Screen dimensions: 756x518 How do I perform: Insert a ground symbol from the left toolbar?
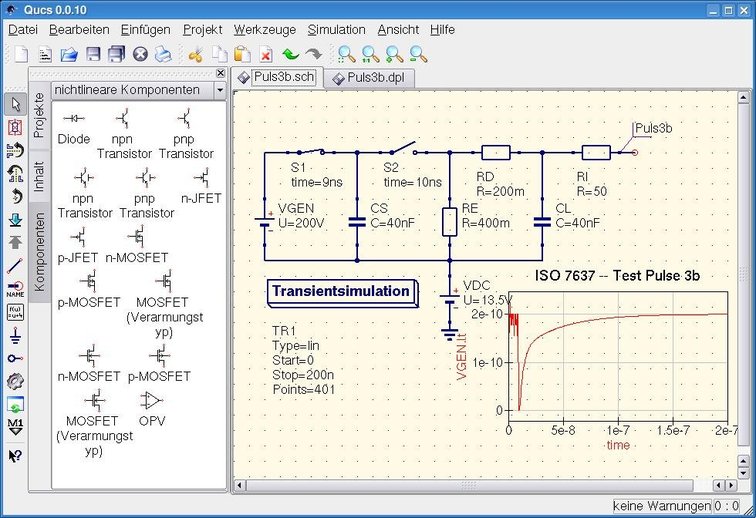[x=15, y=334]
